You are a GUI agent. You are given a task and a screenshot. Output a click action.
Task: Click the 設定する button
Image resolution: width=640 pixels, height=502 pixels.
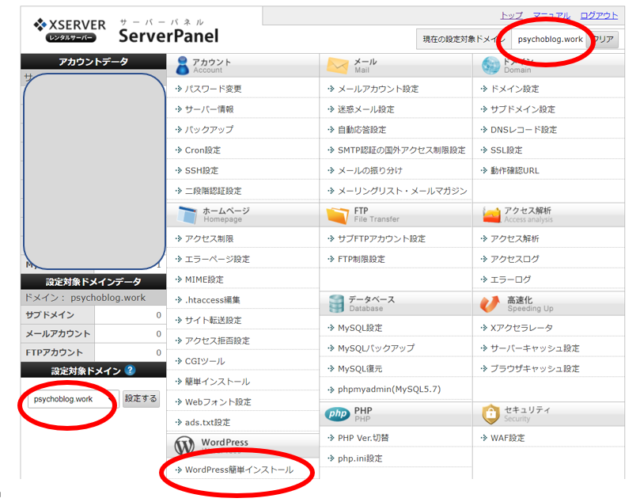pos(141,399)
